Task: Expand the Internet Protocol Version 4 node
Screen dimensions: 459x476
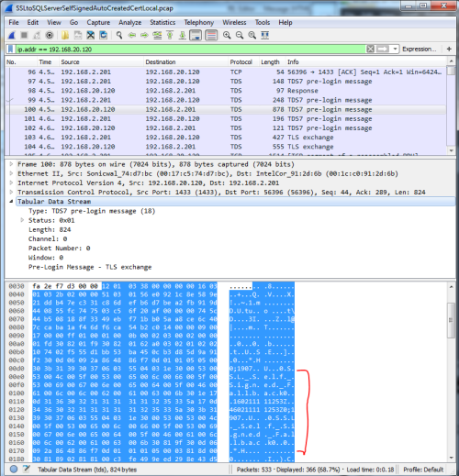Action: click(11, 183)
